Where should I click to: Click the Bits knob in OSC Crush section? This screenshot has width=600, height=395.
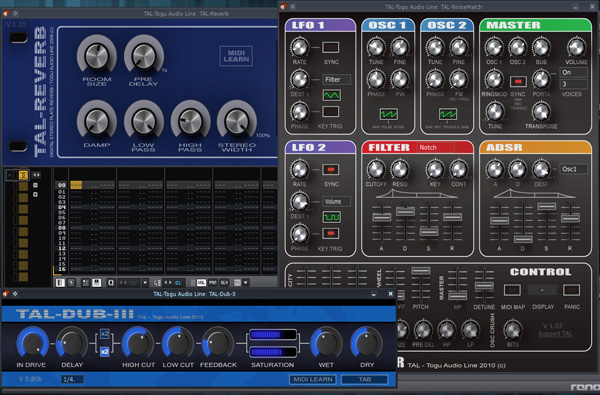[x=512, y=330]
